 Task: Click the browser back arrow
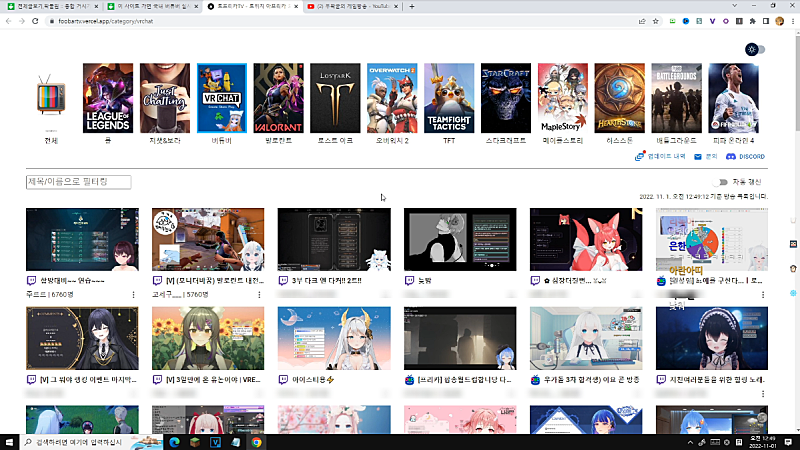8,21
